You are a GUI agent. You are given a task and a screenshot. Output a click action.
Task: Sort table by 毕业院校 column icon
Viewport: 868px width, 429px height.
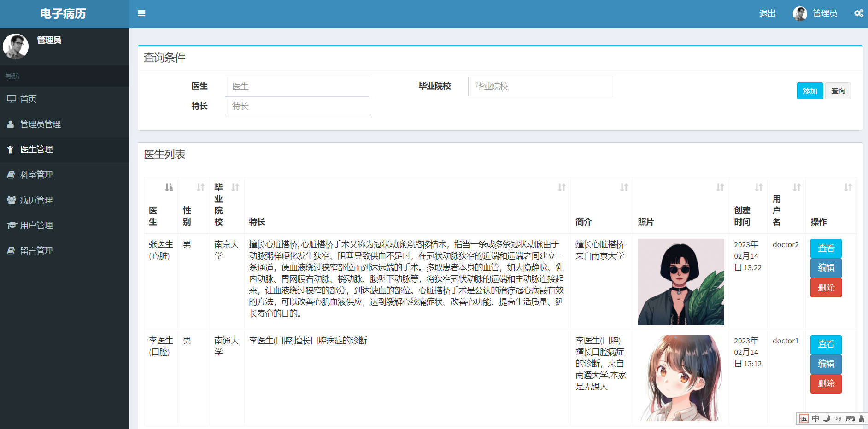click(235, 187)
